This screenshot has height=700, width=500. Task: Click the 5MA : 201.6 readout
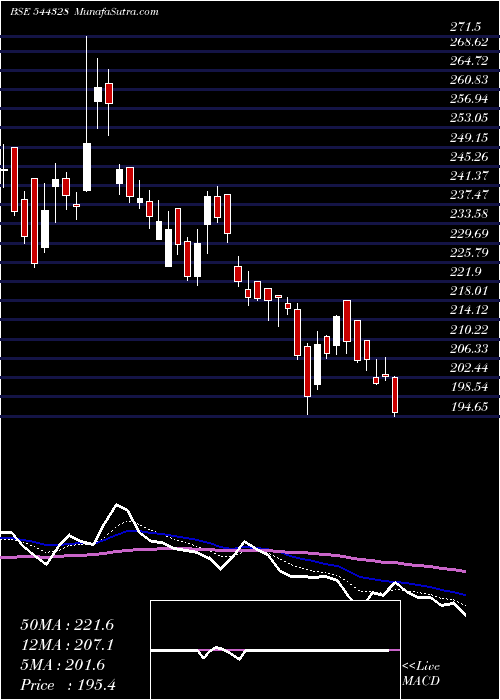coord(62,665)
